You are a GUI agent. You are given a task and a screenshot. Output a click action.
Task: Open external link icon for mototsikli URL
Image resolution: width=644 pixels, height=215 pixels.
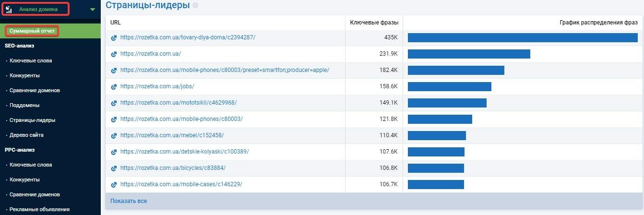coord(114,103)
